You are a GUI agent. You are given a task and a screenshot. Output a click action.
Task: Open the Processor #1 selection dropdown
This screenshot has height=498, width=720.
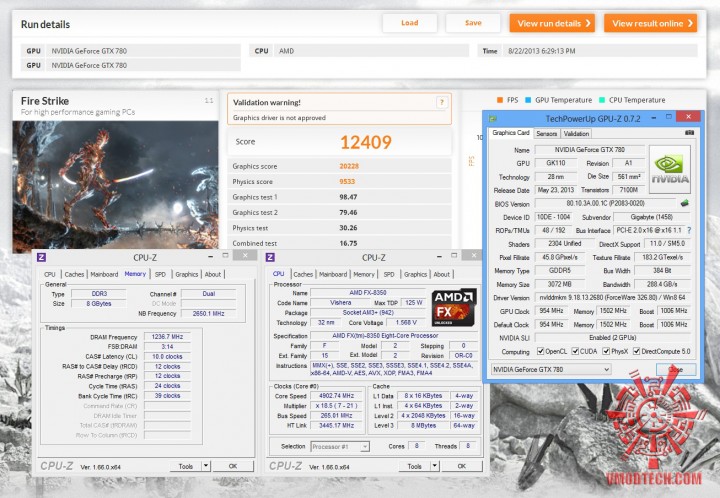tap(340, 446)
